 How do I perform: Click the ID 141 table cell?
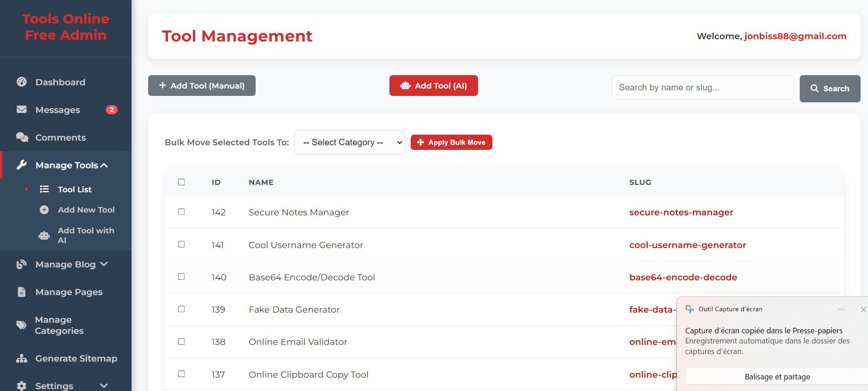tap(218, 245)
